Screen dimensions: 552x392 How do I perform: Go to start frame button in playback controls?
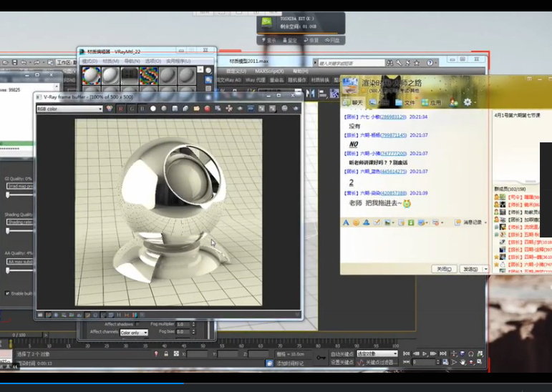pos(406,353)
